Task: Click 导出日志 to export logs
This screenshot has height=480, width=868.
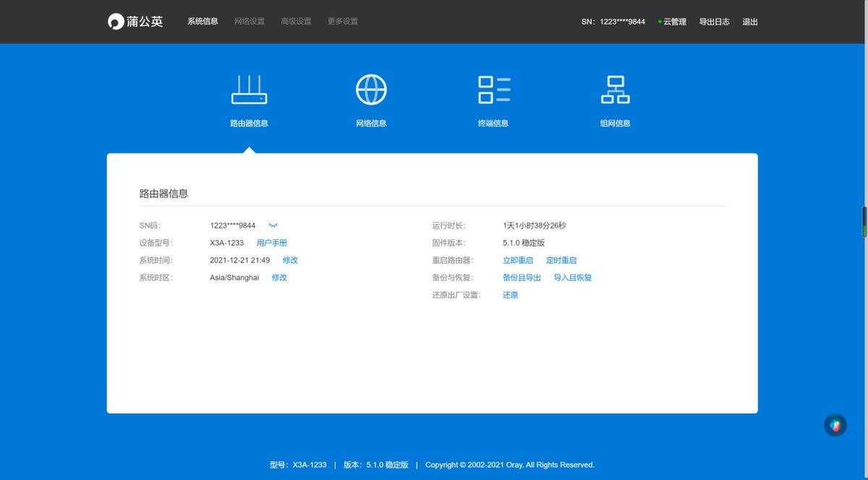Action: (715, 21)
